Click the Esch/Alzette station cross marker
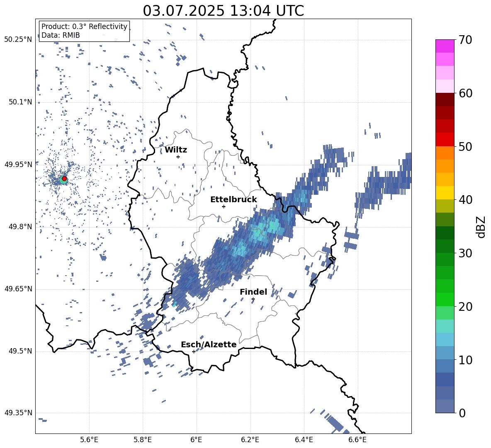This screenshot has height=448, width=491. coord(194,351)
